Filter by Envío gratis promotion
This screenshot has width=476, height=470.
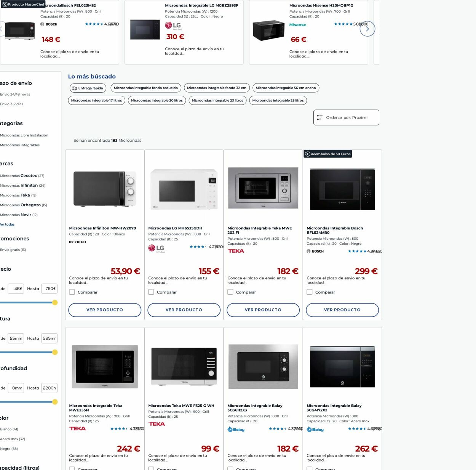click(x=13, y=250)
